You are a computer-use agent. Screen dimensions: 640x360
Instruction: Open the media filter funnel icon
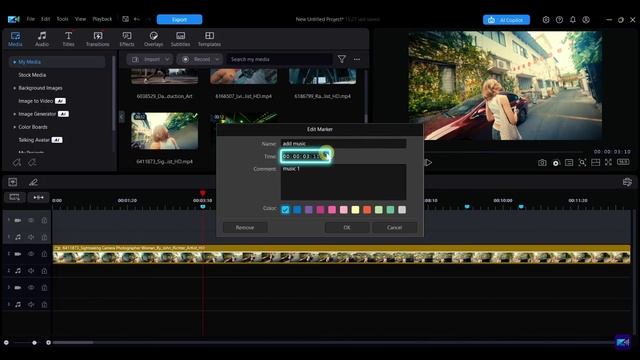click(x=342, y=60)
